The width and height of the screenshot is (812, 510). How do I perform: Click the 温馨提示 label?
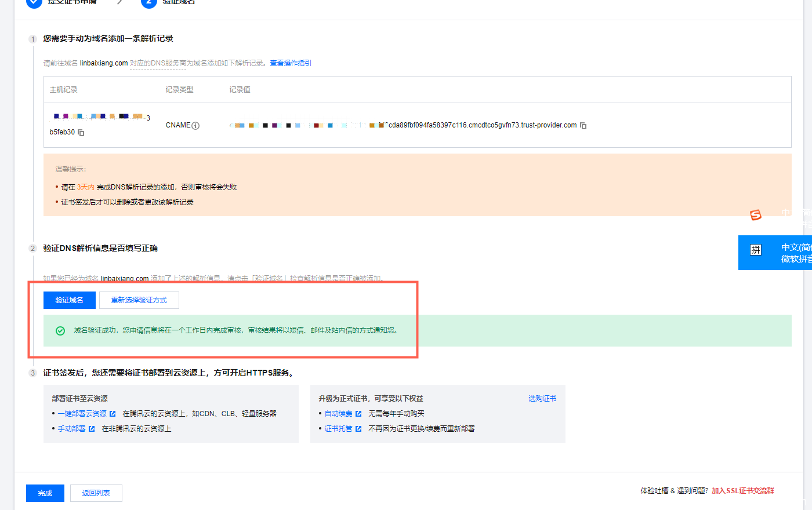pyautogui.click(x=71, y=169)
